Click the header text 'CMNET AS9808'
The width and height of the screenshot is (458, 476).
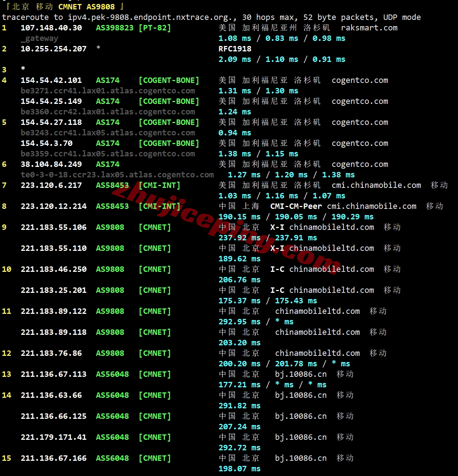(x=87, y=7)
